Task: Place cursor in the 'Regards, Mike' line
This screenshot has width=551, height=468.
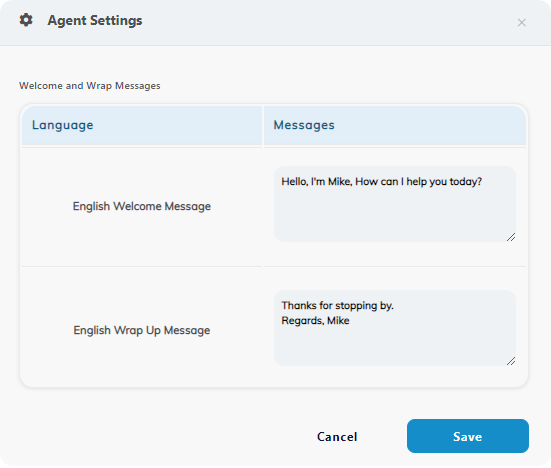Action: tap(315, 320)
